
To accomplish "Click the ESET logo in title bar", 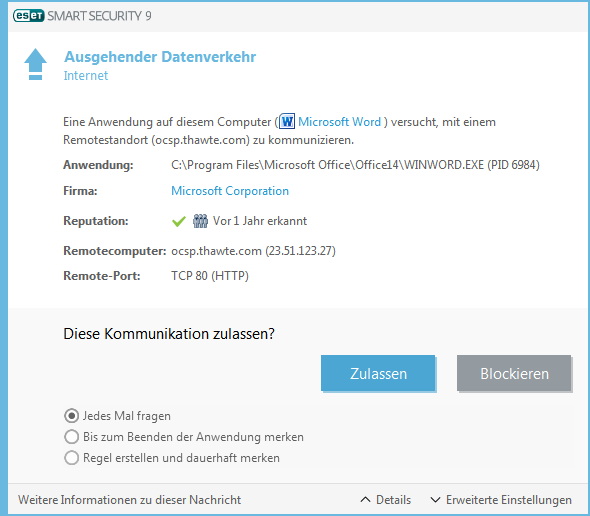I will click(29, 16).
